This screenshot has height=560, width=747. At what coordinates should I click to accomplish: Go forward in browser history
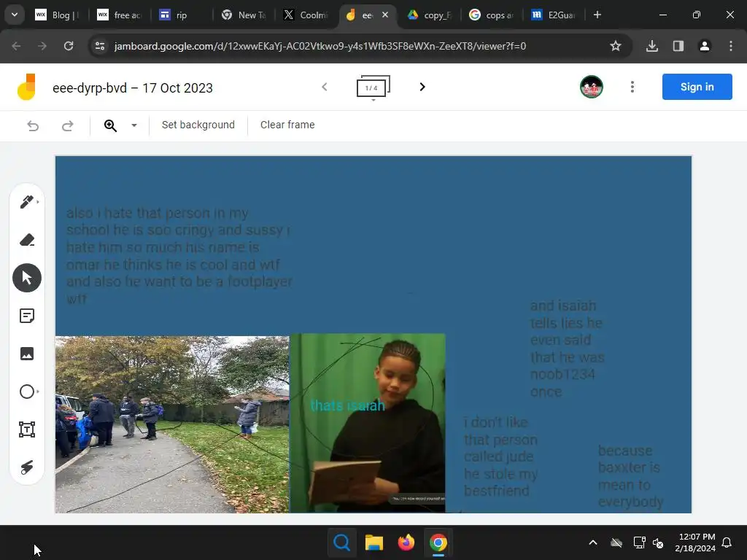coord(42,46)
